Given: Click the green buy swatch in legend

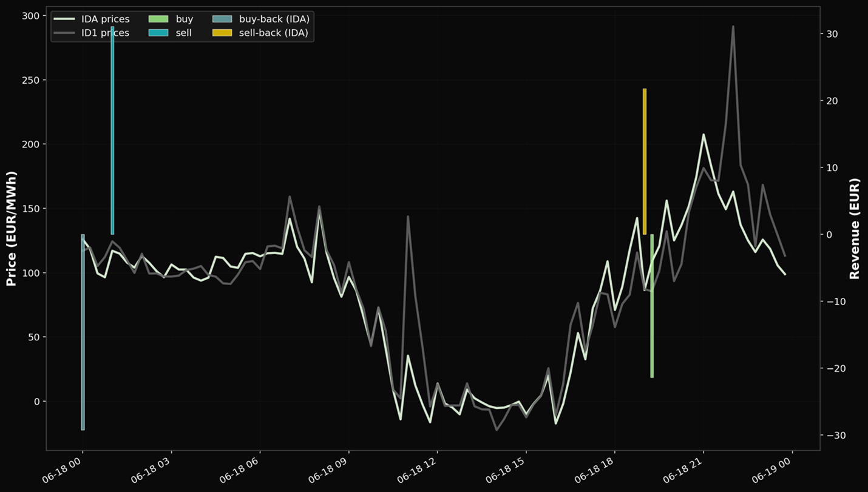Looking at the screenshot, I should (158, 19).
